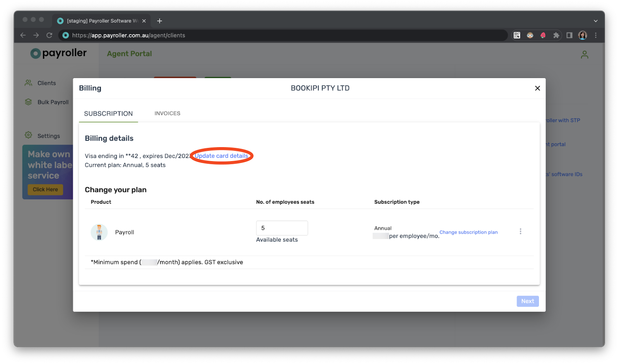619x364 pixels.
Task: Click the employee seats number field
Action: click(282, 228)
